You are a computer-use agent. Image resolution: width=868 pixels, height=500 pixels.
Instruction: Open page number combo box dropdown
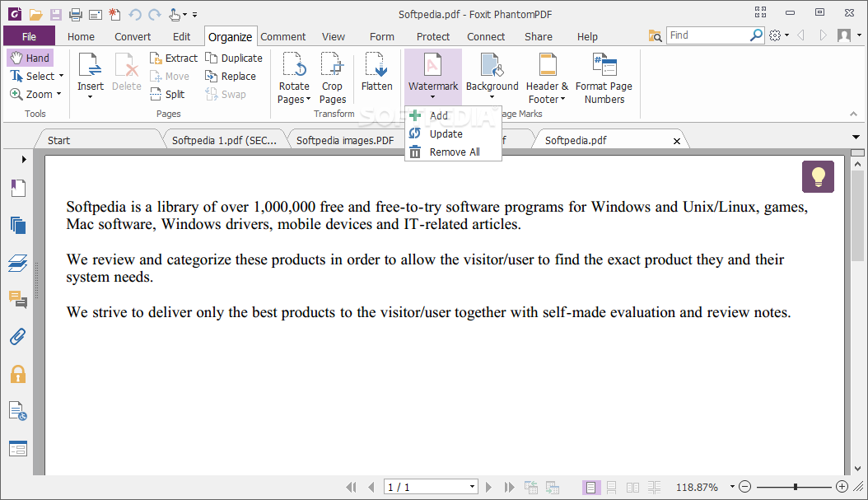point(472,488)
